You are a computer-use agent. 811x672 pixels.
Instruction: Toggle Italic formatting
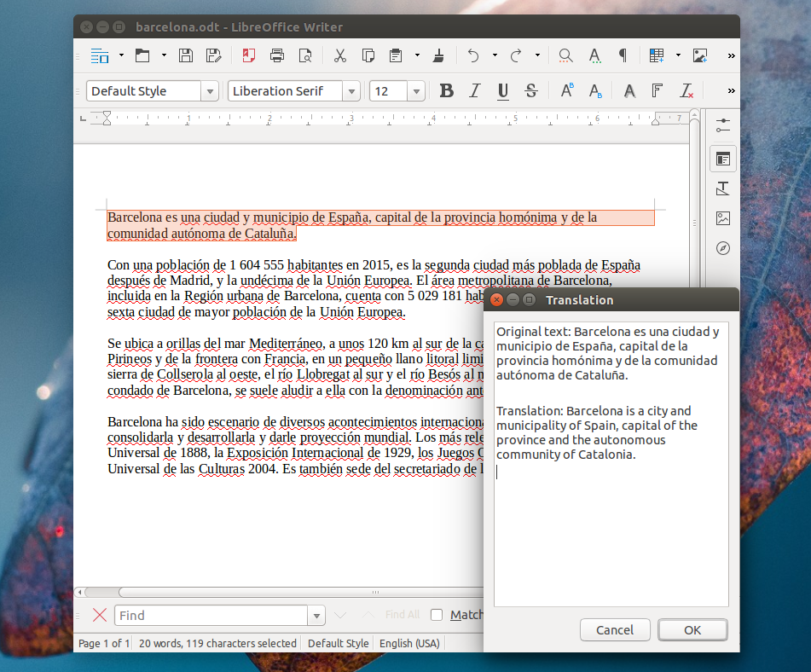475,91
